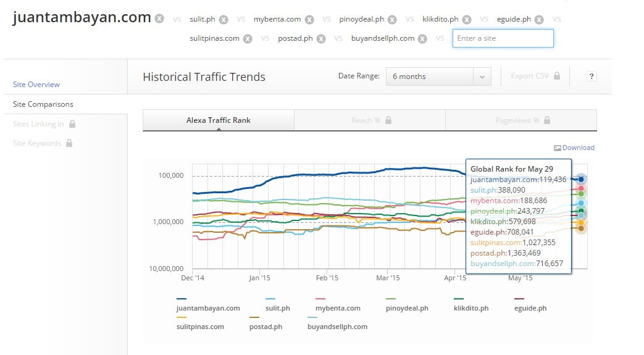This screenshot has width=644, height=355.
Task: Remove sulit.ph from the comparison
Action: pos(224,20)
